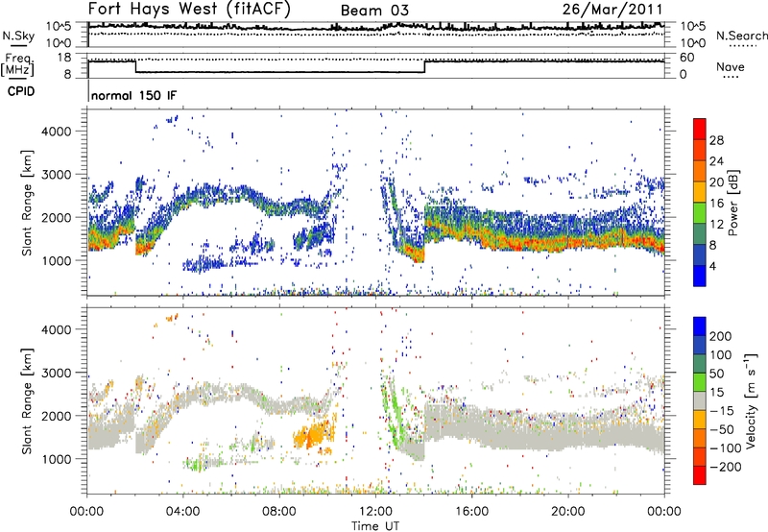Click the 'Freq. [MHz]' axis label

(17, 64)
